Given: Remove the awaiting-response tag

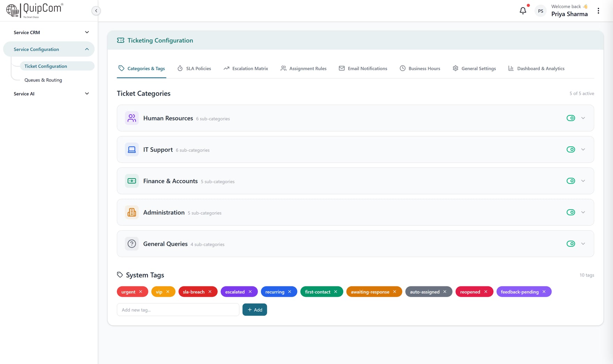Looking at the screenshot, I should click(395, 292).
